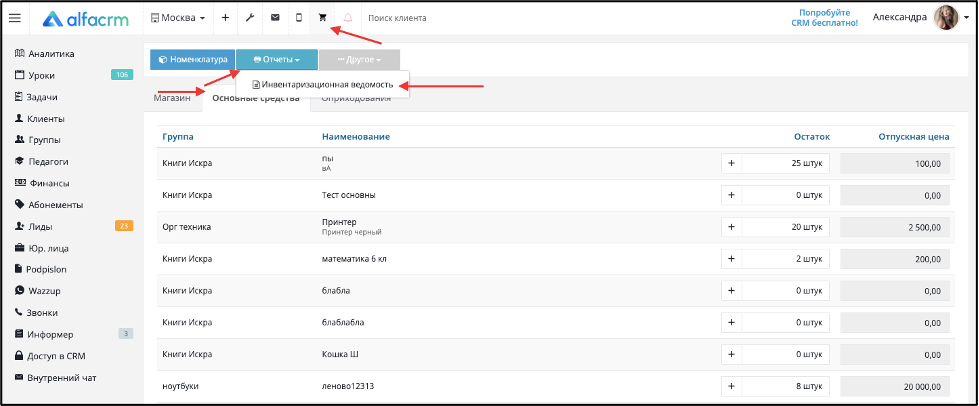The height and width of the screenshot is (406, 979).
Task: Click the shopping cart icon in top toolbar
Action: coord(322,18)
